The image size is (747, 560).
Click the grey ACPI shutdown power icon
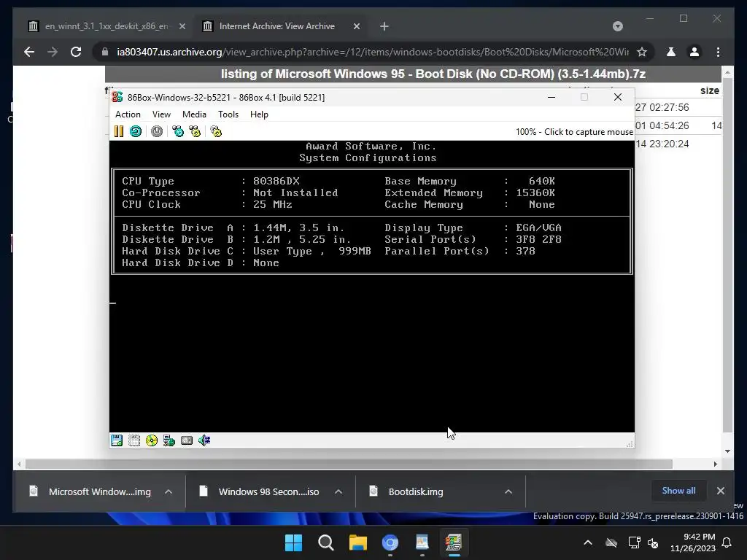(x=157, y=131)
